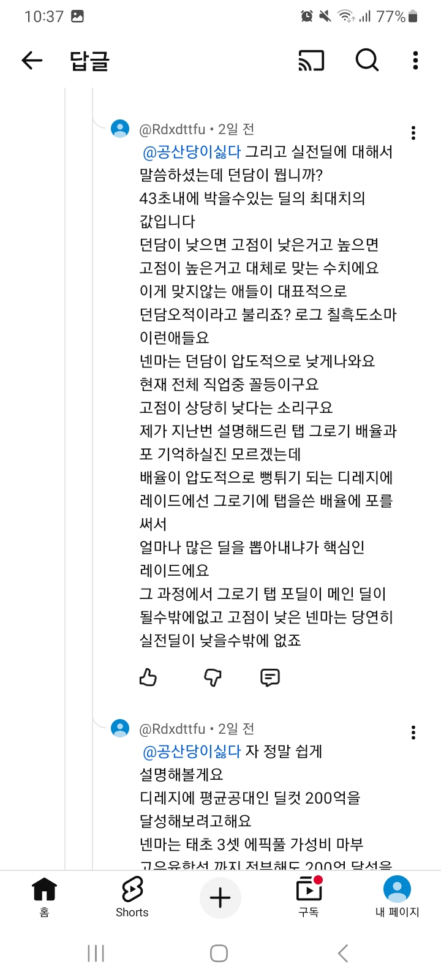The width and height of the screenshot is (441, 980).
Task: Open first reply's @Rdxdttfu profile avatar
Action: 120,129
